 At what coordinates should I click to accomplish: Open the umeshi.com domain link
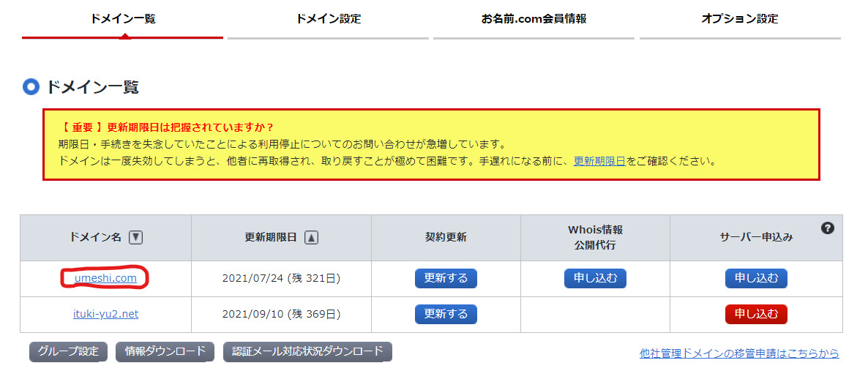[x=105, y=278]
